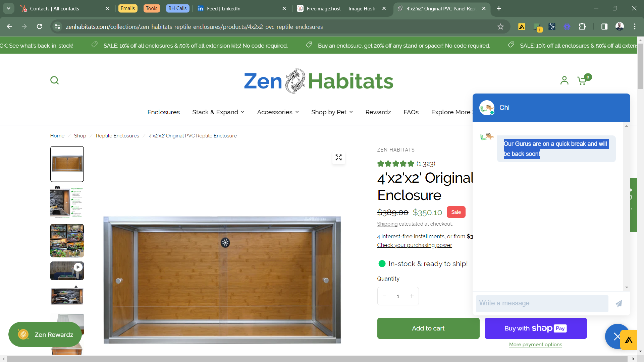Open the shopping cart icon
Screen dimensions: 644x362
[x=584, y=80]
